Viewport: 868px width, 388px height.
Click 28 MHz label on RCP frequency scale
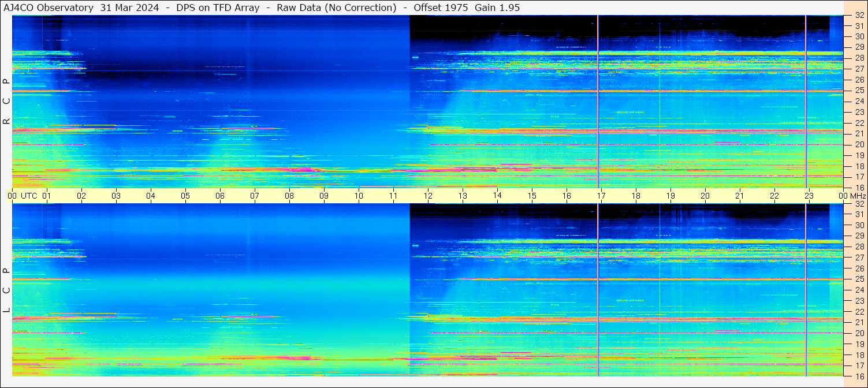point(859,58)
